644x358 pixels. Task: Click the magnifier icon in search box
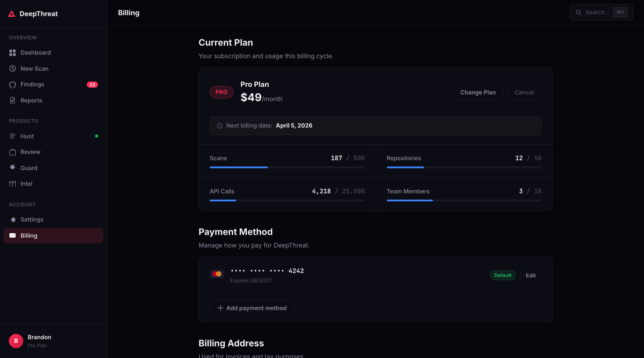pos(578,13)
